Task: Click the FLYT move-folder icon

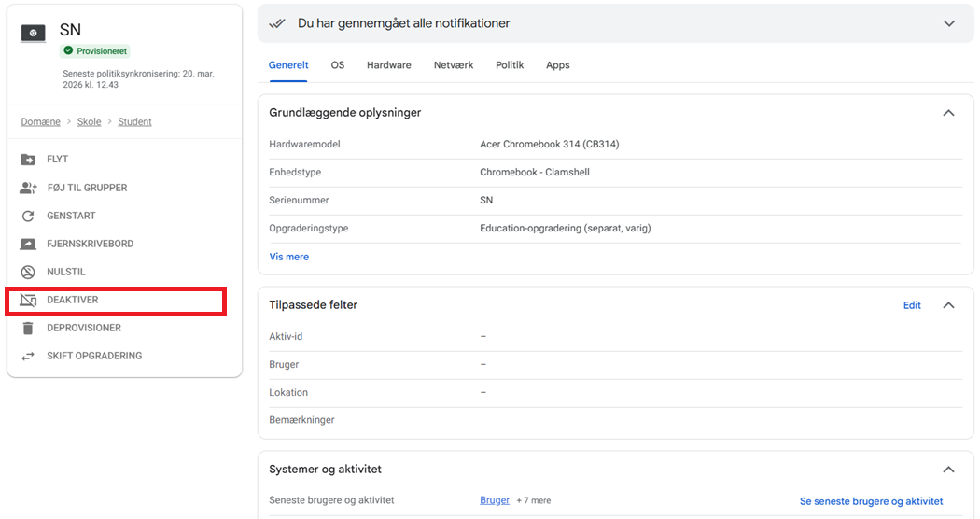Action: (28, 160)
